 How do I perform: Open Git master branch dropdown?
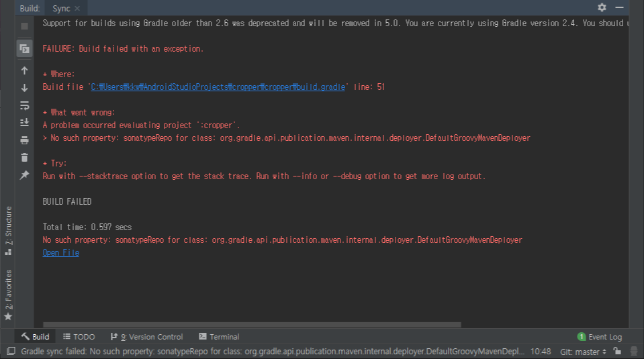583,352
